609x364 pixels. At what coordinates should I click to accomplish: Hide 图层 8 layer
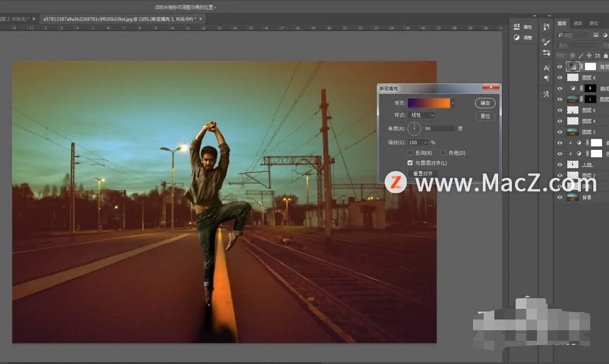[560, 78]
